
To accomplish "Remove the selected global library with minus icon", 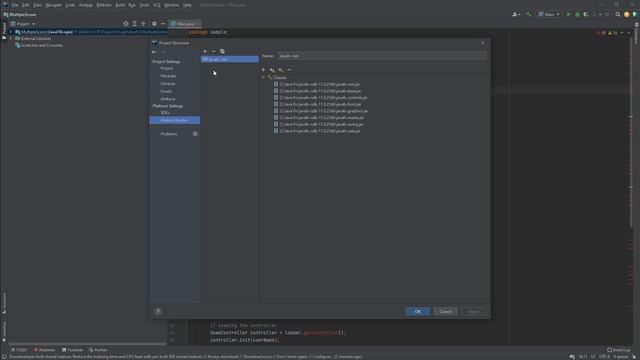I will pyautogui.click(x=213, y=51).
